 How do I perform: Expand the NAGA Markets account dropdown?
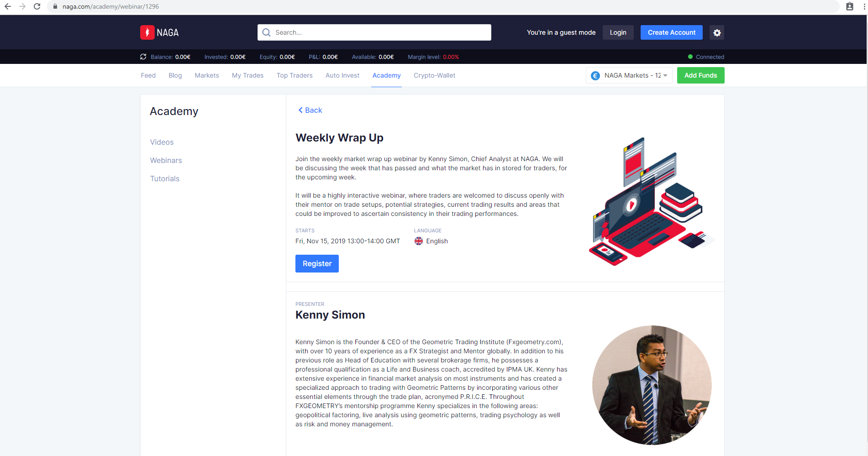[x=629, y=75]
